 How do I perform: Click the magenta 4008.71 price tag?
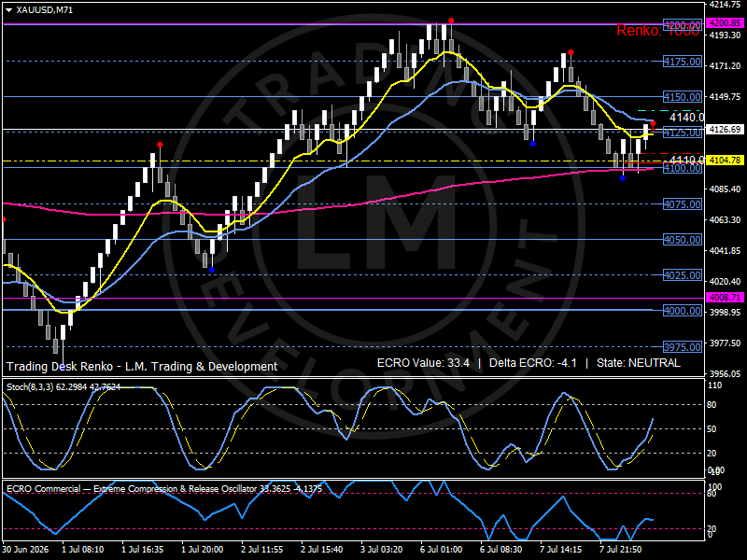click(725, 297)
